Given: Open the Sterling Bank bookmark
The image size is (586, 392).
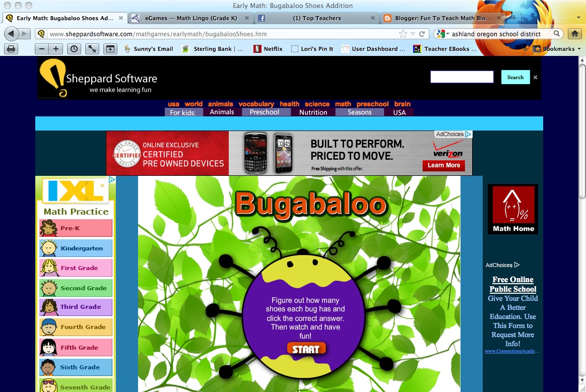Looking at the screenshot, I should pyautogui.click(x=212, y=48).
